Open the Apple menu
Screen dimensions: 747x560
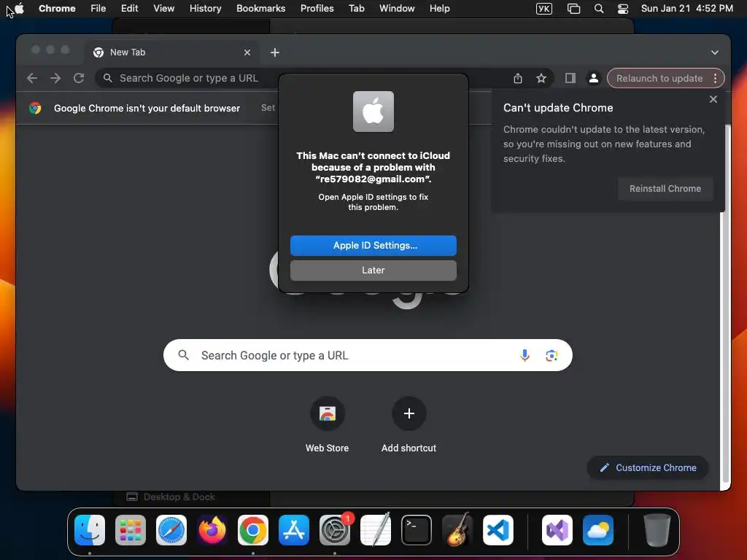coord(20,8)
